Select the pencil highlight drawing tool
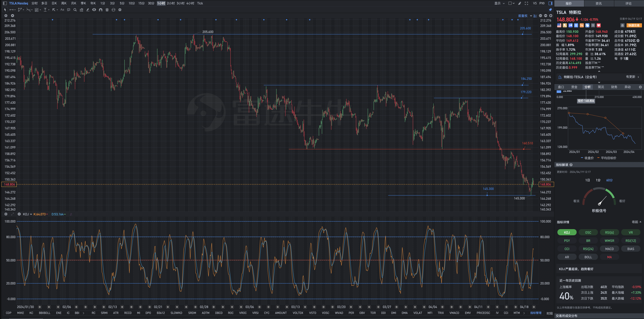The image size is (644, 319). (x=88, y=10)
